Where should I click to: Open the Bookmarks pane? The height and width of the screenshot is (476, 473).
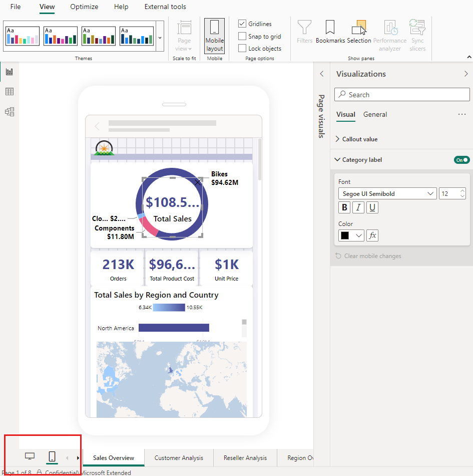(x=330, y=32)
